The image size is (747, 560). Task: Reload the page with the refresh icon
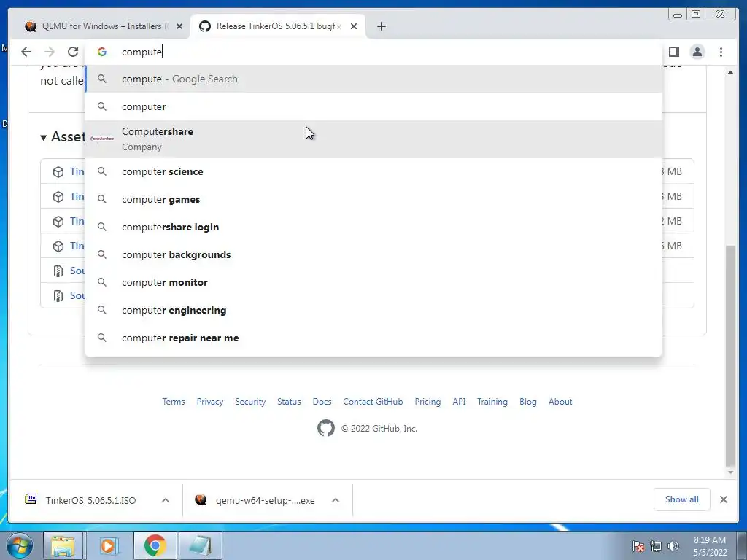tap(73, 52)
